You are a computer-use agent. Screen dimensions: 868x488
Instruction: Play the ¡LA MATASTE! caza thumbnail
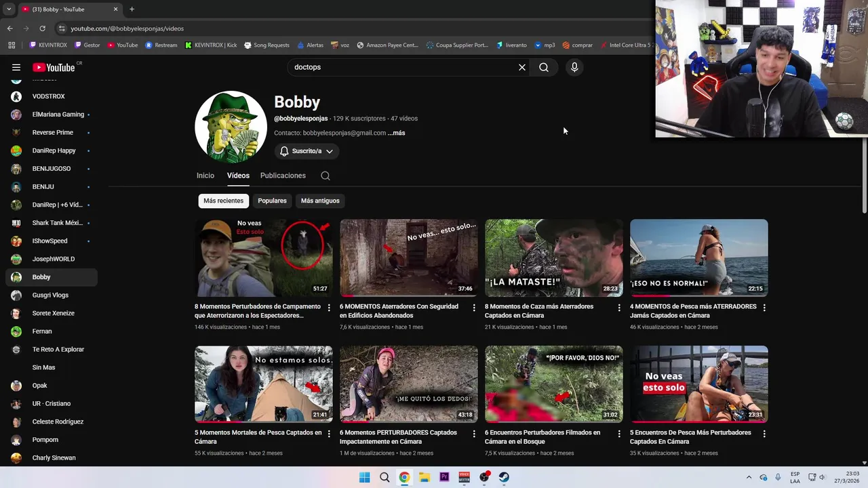pyautogui.click(x=554, y=258)
